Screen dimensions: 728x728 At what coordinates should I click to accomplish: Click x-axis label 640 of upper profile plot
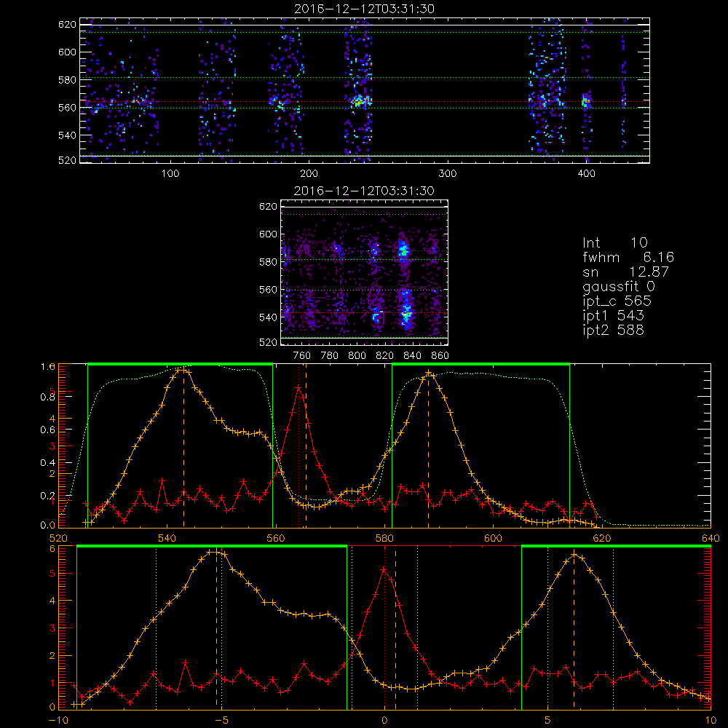pyautogui.click(x=711, y=538)
